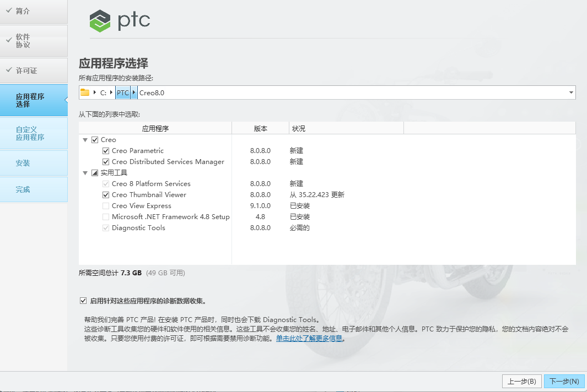Uncheck Creo Parametric checkbox
The width and height of the screenshot is (587, 392).
106,151
